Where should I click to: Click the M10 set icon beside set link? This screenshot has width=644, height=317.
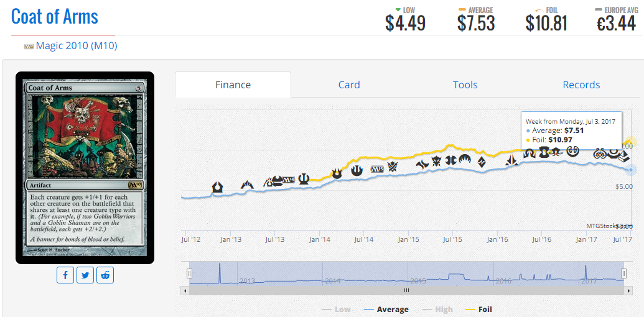click(x=29, y=47)
